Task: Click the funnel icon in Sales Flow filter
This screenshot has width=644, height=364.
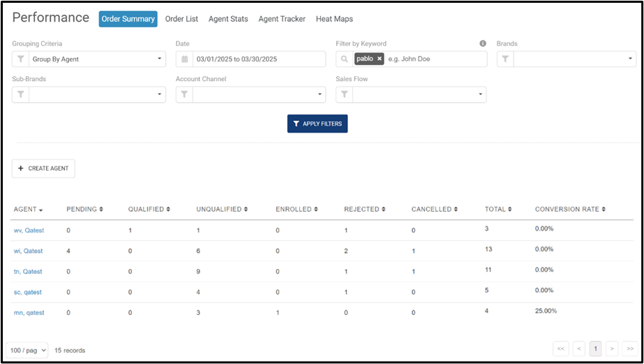Action: tap(344, 94)
